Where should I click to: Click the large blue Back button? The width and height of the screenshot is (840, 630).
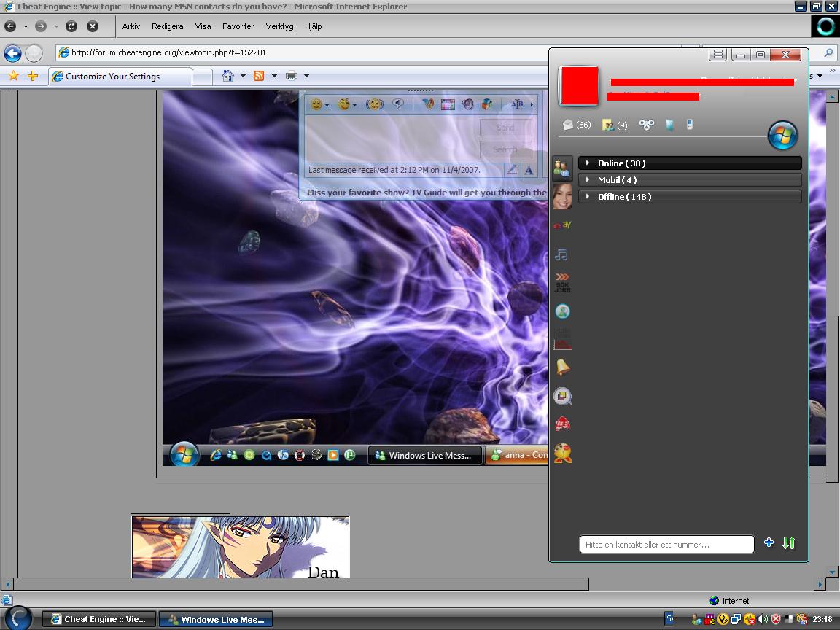click(x=13, y=53)
